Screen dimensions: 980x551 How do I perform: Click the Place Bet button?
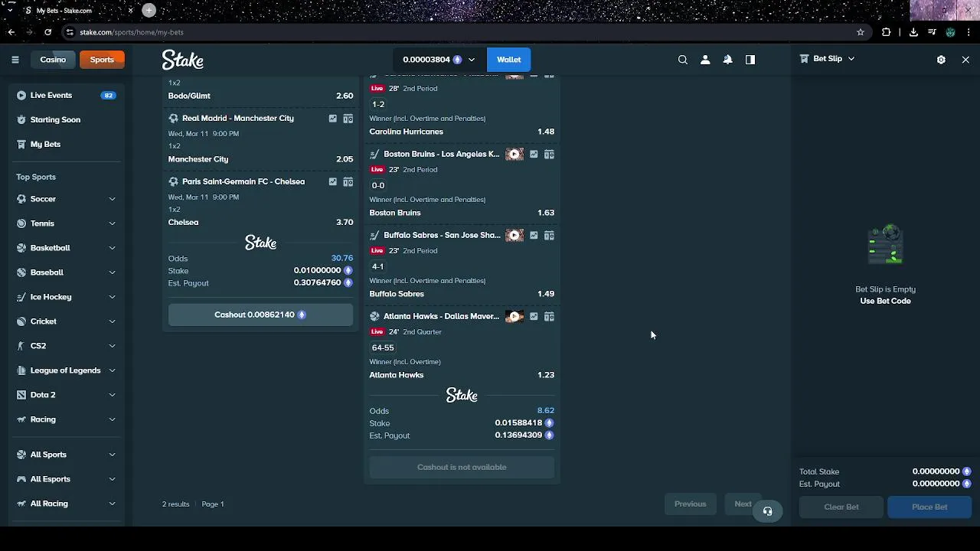(x=929, y=507)
